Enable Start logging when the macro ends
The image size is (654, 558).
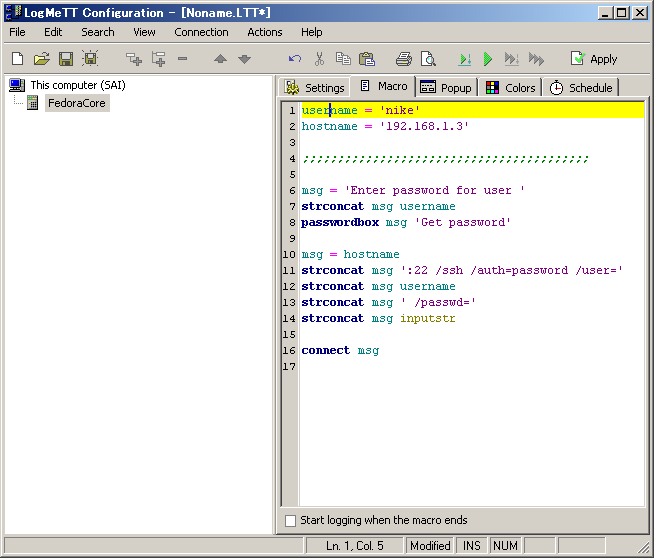[290, 520]
